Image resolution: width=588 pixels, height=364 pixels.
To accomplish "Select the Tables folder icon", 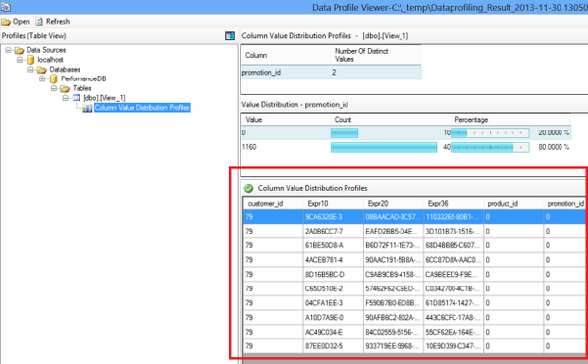I will [x=65, y=88].
